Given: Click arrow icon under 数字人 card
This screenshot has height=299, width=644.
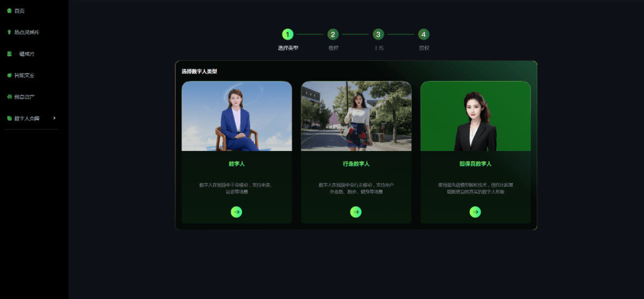Looking at the screenshot, I should (x=237, y=212).
